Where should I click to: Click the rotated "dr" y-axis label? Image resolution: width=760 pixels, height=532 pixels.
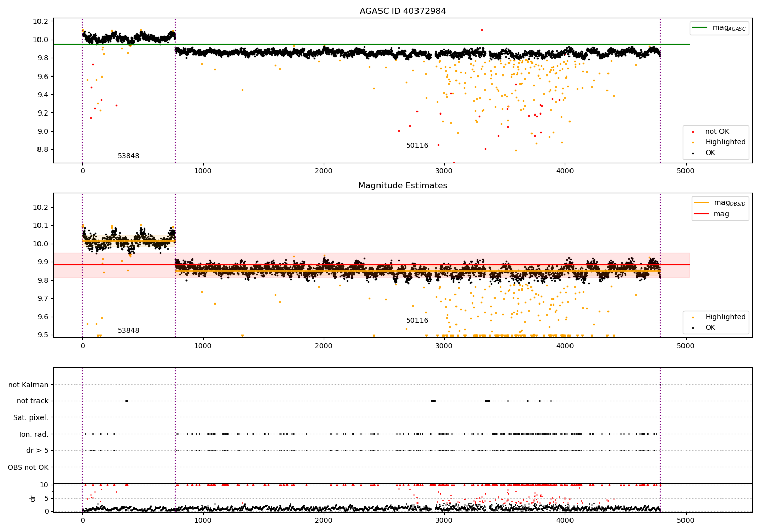pyautogui.click(x=33, y=498)
